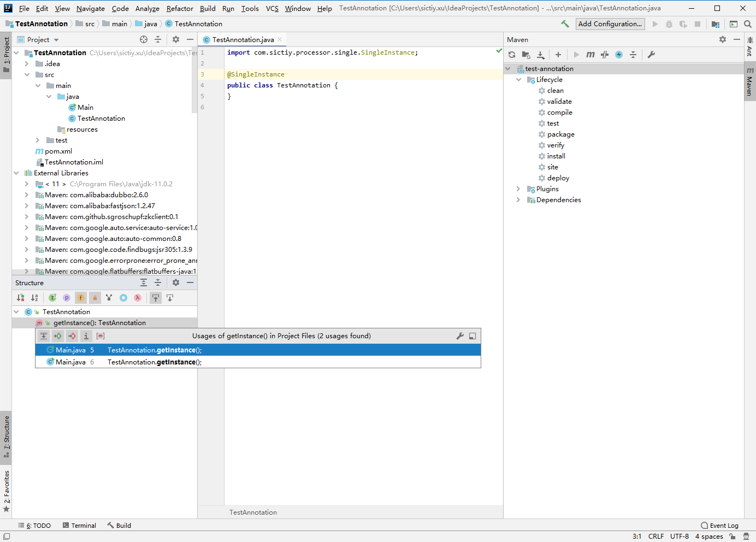The width and height of the screenshot is (756, 542).
Task: Open Maven panel gear options
Action: click(723, 39)
